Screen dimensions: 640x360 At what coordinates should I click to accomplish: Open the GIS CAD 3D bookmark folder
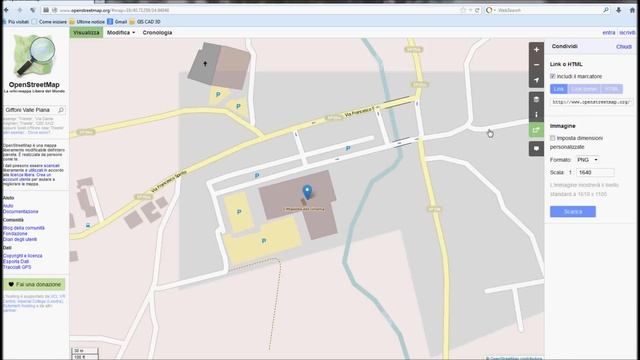click(144, 22)
